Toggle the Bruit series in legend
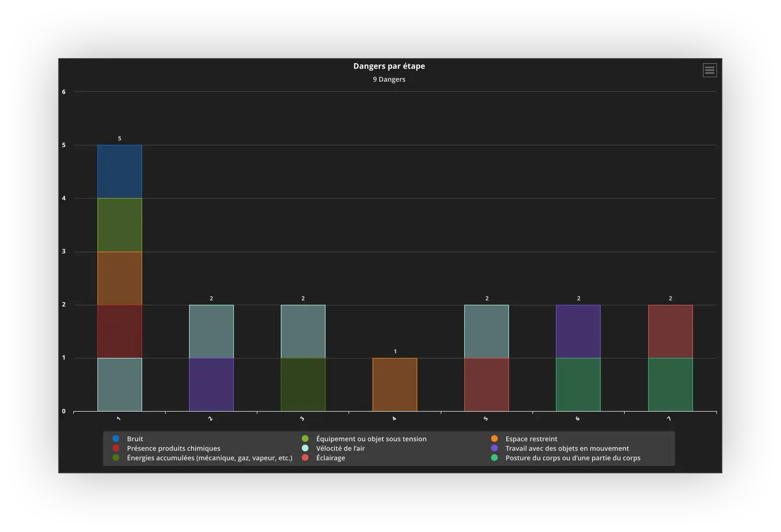Viewport: 781px width, 532px height. click(x=128, y=439)
